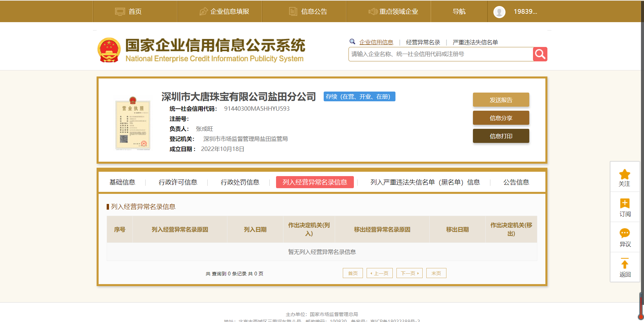644x322 pixels.
Task: Click the user avatar icon in top bar
Action: (x=499, y=12)
